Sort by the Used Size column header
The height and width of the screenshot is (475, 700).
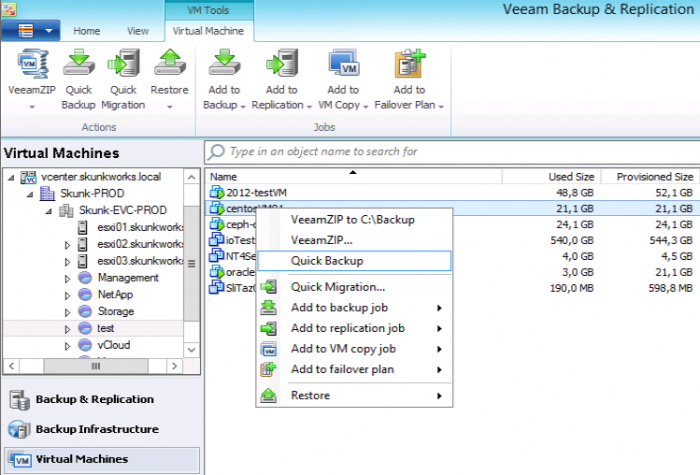point(552,177)
